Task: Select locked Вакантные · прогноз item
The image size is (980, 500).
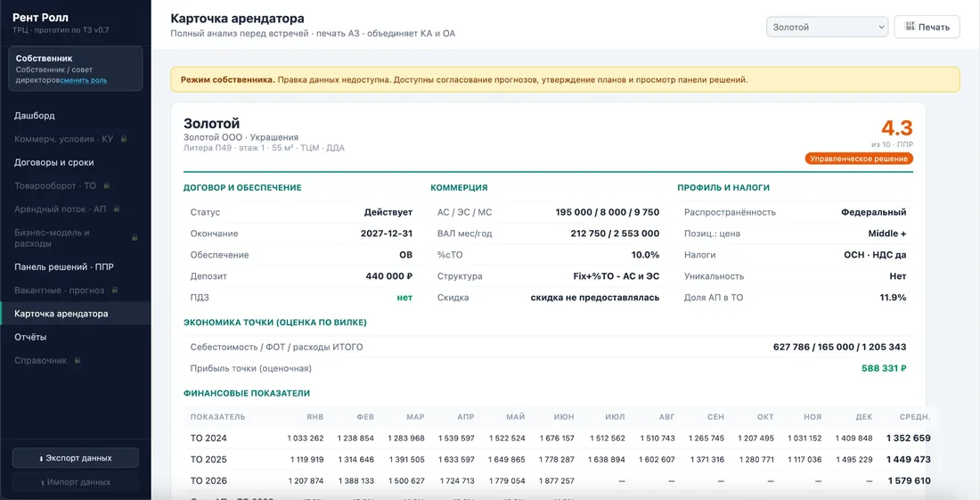Action: click(x=76, y=291)
